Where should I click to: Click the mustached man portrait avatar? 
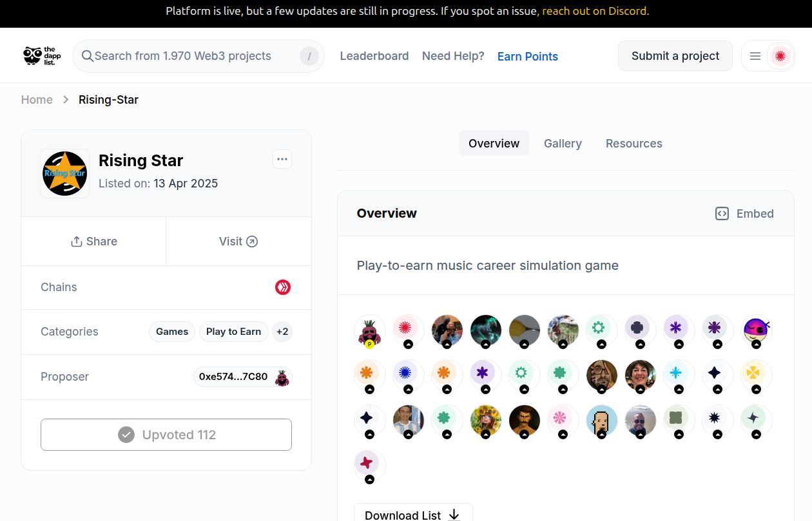524,421
